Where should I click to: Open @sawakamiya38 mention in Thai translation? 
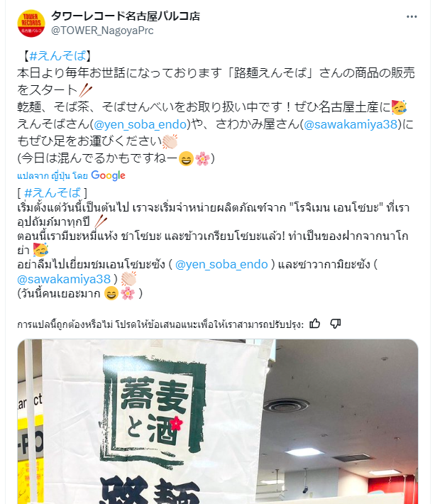pos(64,279)
